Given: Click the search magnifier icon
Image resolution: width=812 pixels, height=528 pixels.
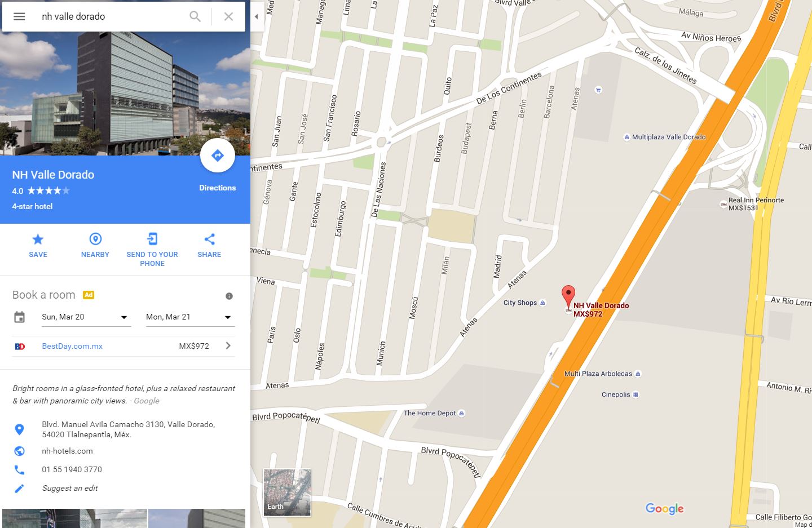Looking at the screenshot, I should pos(195,16).
